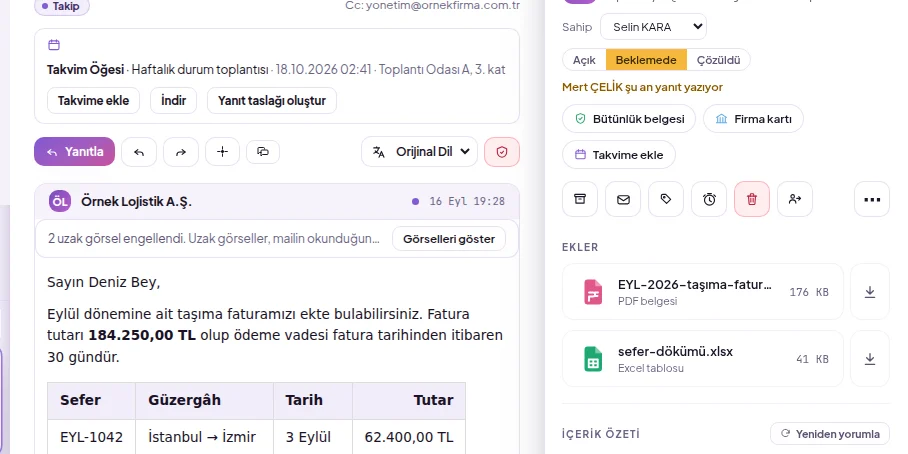Click the İÇERİK ÖZETİ section heading
Image resolution: width=908 pixels, height=454 pixels.
tap(601, 434)
